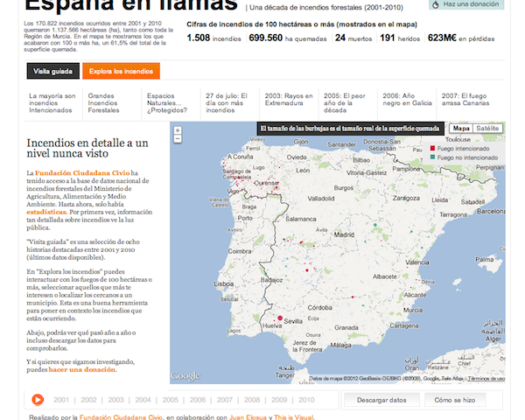Click the green Fuego no intencionado legend swatch
525x420 pixels.
click(x=432, y=157)
